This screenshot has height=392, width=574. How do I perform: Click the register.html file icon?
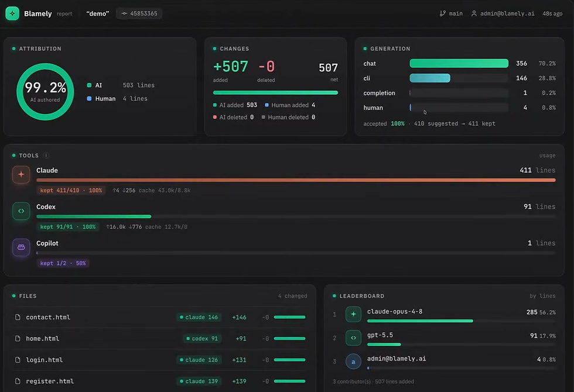(x=18, y=381)
